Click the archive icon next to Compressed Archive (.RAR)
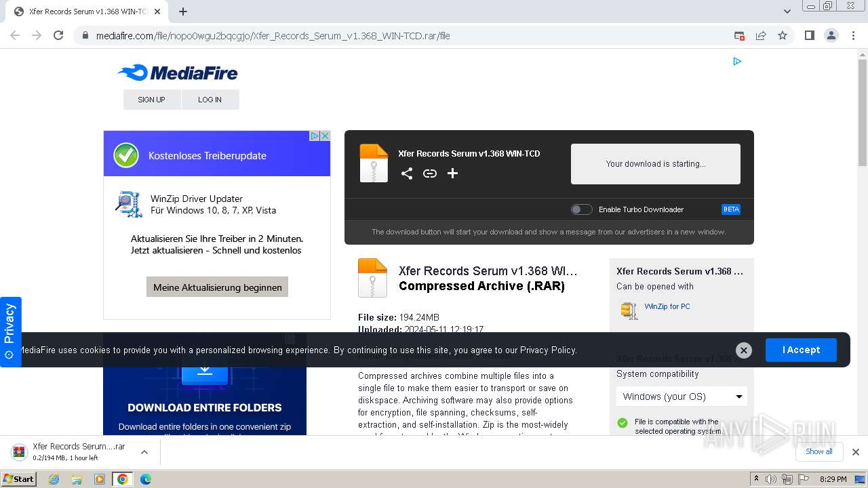Viewport: 868px width, 488px height. pos(372,278)
